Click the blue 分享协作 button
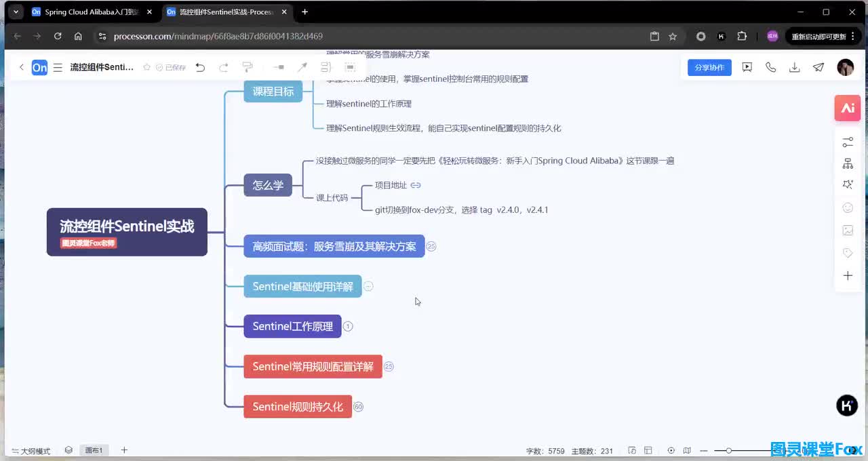The height and width of the screenshot is (461, 868). (x=709, y=67)
